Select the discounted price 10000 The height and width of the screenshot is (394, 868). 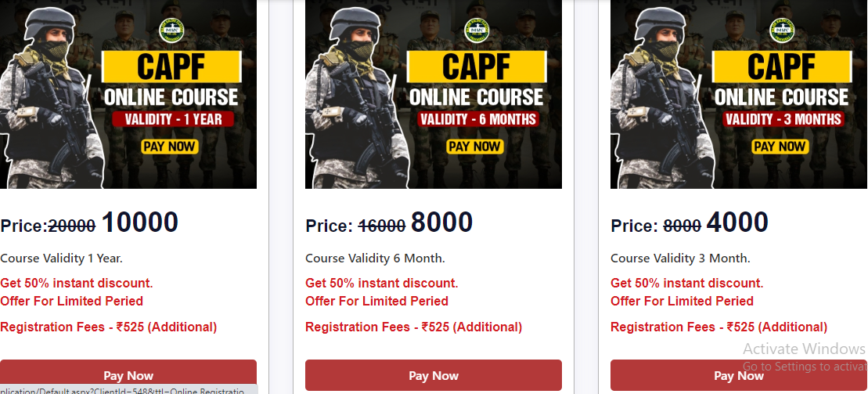139,222
